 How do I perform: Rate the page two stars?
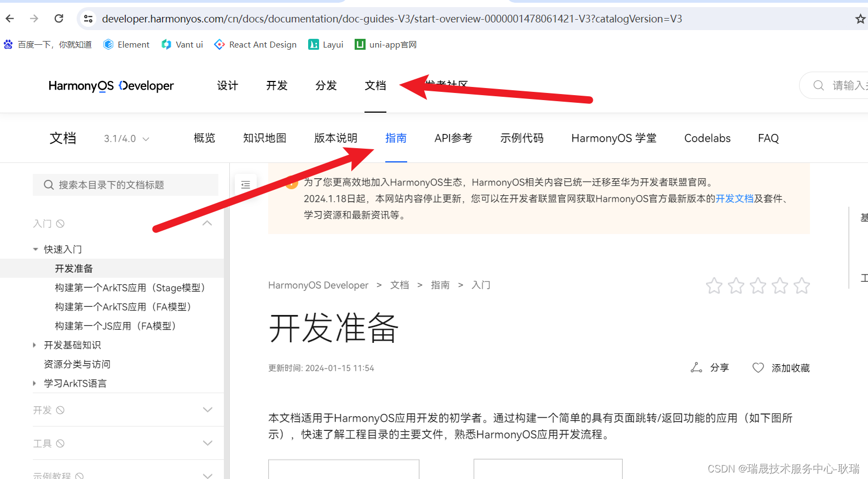coord(736,285)
